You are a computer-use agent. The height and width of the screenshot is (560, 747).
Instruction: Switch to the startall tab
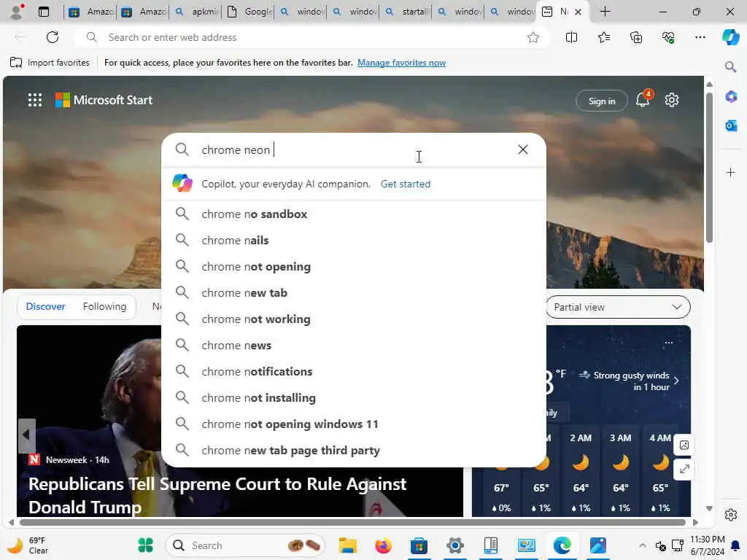(406, 12)
